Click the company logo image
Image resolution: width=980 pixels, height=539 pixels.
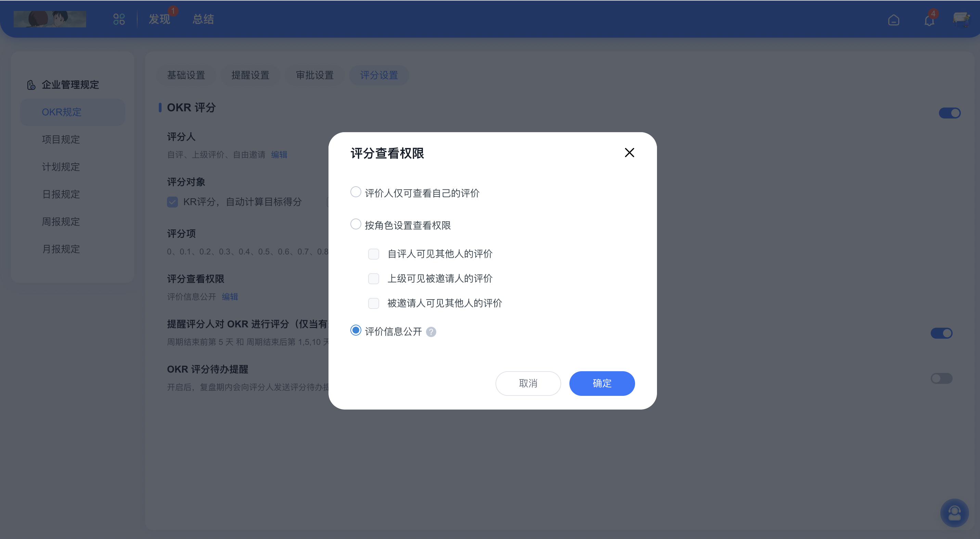tap(50, 19)
